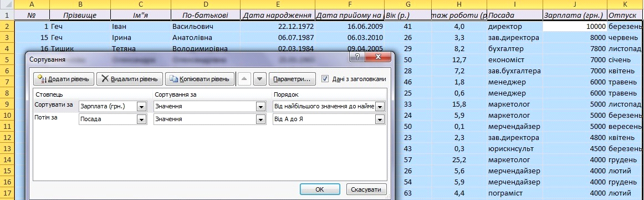Open sort 'Параметри...' options button
The width and height of the screenshot is (644, 200).
coord(292,78)
